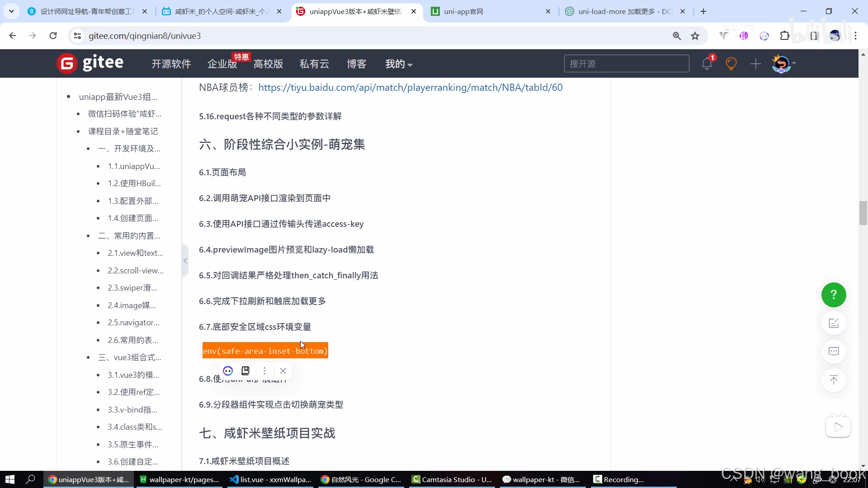Bookmark this page with the star icon
The image size is (868, 488).
pos(695,36)
